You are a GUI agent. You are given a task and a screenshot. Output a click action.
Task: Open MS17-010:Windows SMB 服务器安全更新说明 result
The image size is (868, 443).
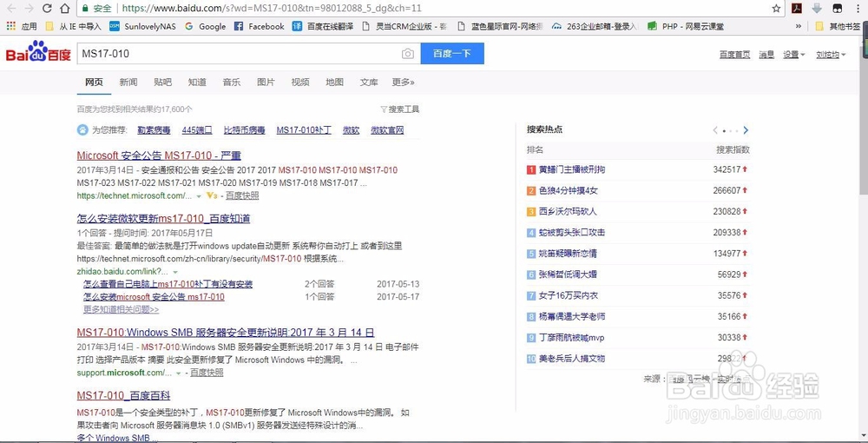pyautogui.click(x=226, y=333)
